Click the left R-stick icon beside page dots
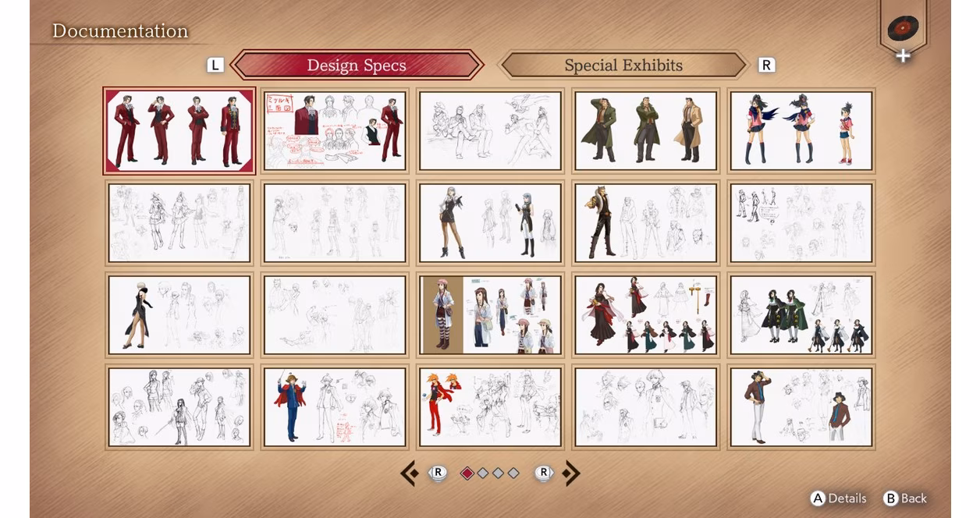This screenshot has width=980, height=518. pyautogui.click(x=439, y=473)
